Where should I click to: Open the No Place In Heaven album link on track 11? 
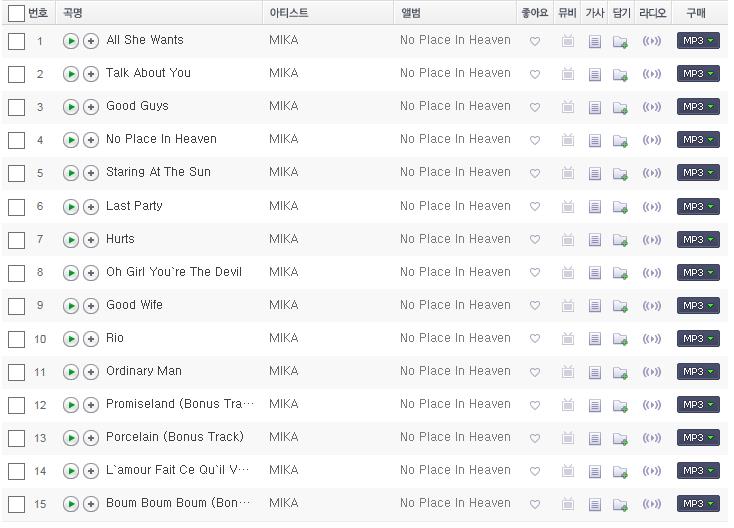[455, 371]
